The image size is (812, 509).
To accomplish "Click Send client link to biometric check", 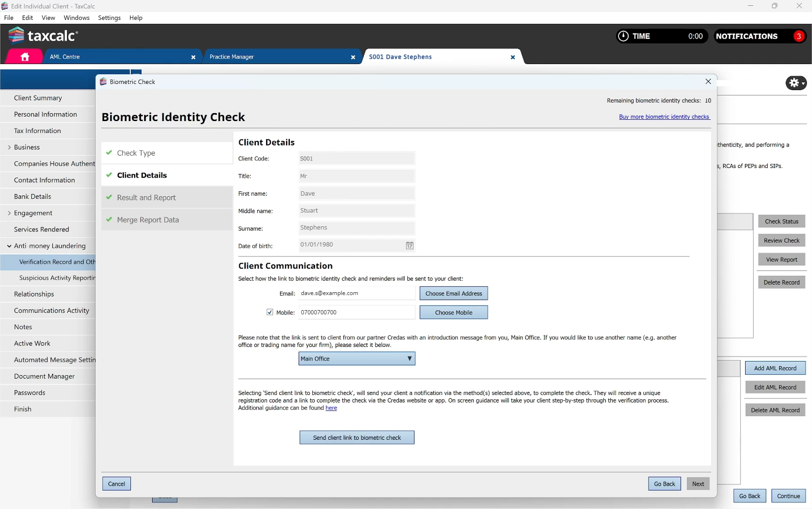I will [x=357, y=437].
